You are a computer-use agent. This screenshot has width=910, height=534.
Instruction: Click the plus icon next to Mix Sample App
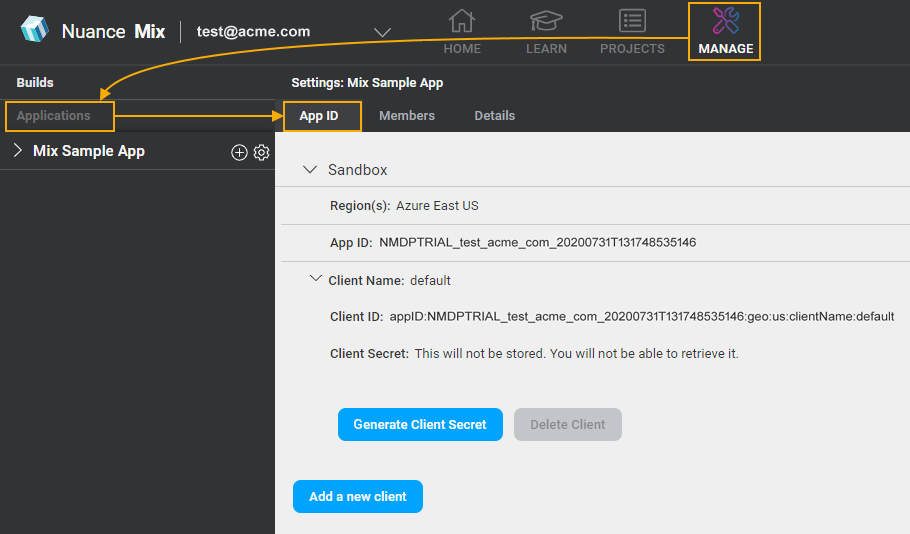coord(239,152)
